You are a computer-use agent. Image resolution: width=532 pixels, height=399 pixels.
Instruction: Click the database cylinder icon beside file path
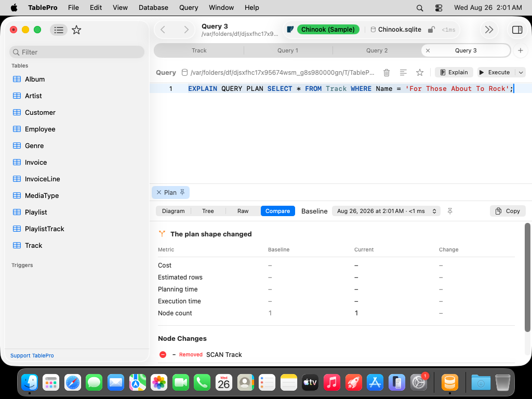point(184,72)
